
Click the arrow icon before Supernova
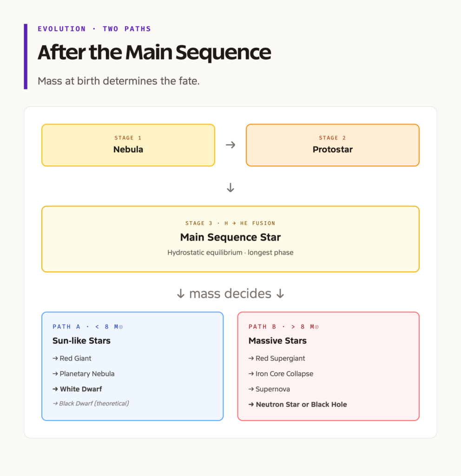pyautogui.click(x=251, y=389)
